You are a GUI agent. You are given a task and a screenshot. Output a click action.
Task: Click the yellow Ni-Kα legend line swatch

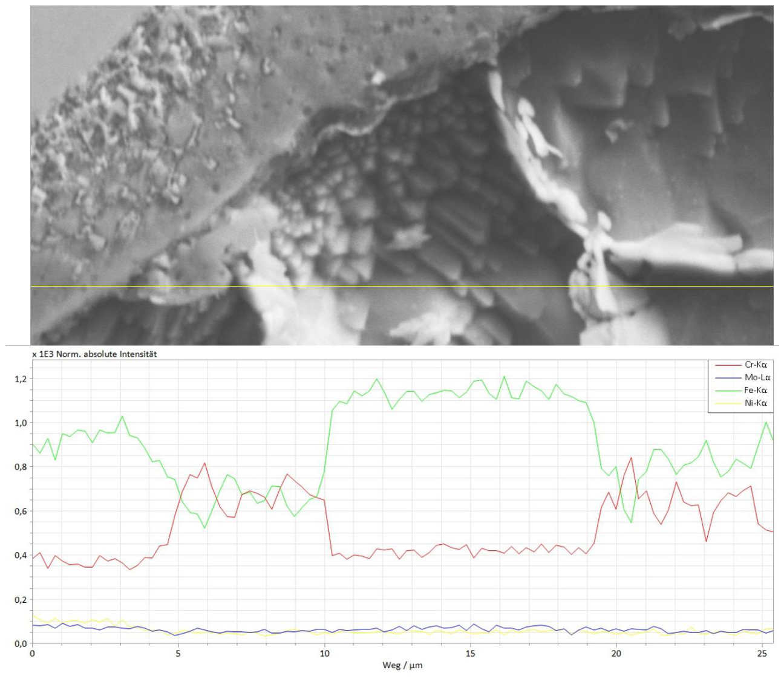(x=728, y=403)
